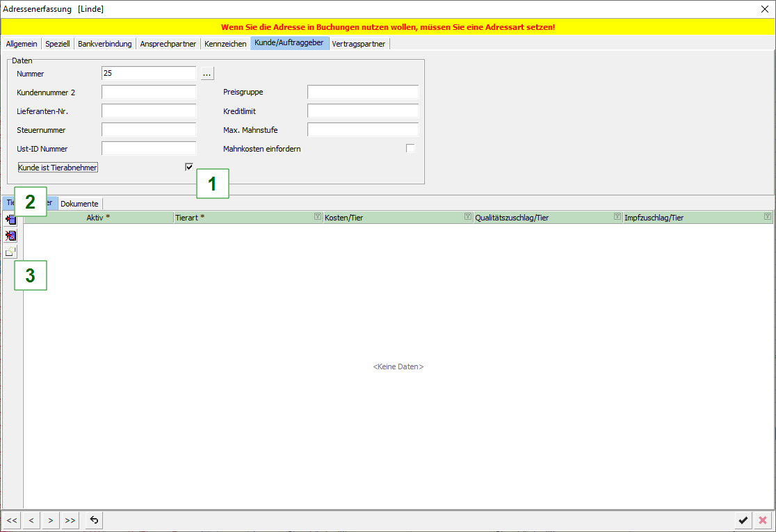Screen dimensions: 776x532
Task: Click the Ust-ID Nummer input field
Action: 149,148
